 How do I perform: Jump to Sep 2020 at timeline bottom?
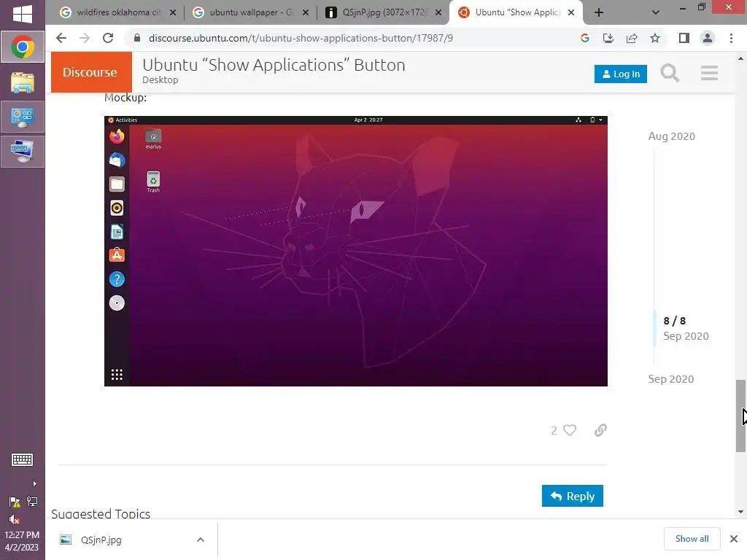pyautogui.click(x=671, y=379)
